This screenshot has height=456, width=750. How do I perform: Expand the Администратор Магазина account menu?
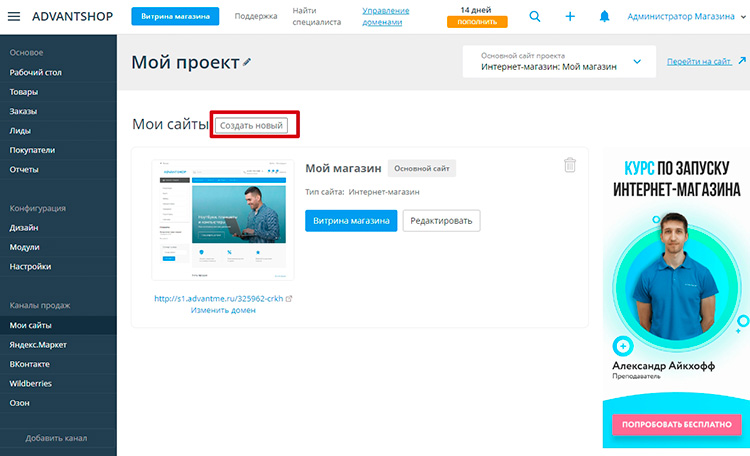coord(686,16)
